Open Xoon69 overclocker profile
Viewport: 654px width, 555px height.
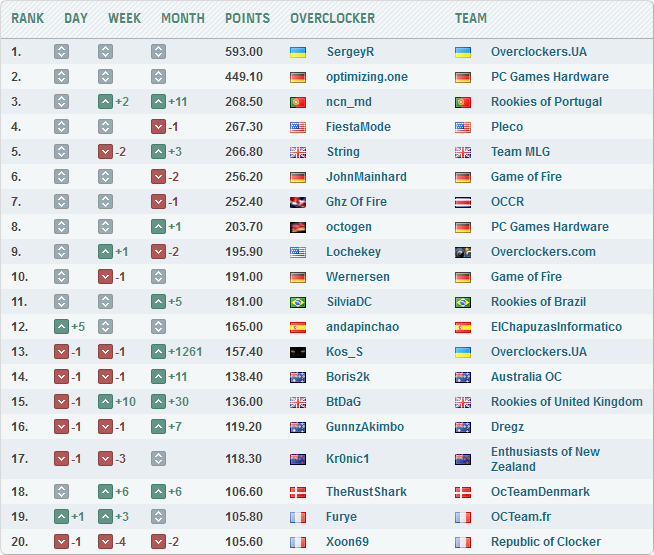(347, 542)
